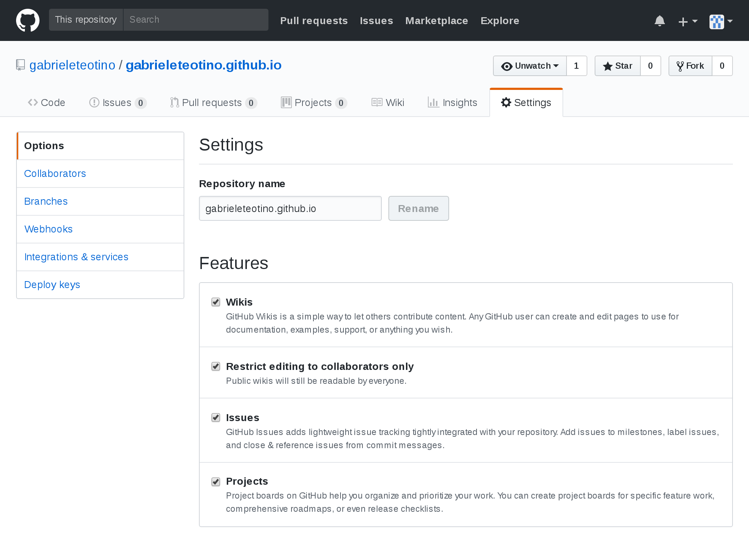Click the Repository name text field
Image resolution: width=749 pixels, height=560 pixels.
(290, 208)
